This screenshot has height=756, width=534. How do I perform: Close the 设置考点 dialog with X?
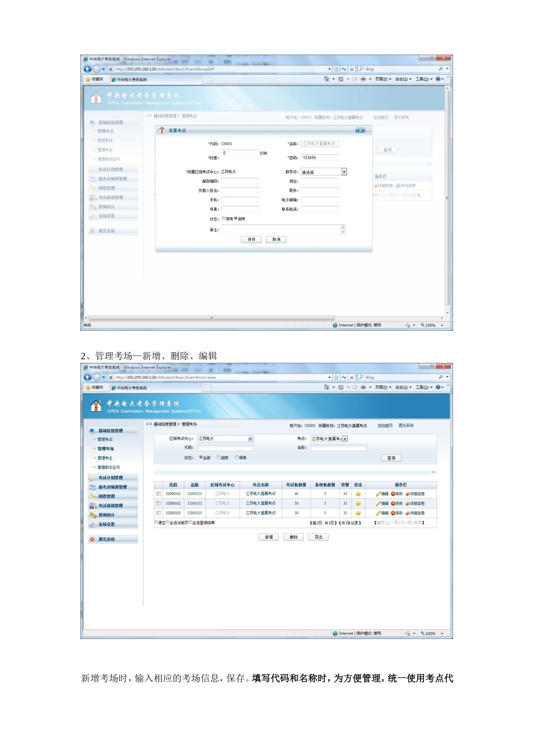click(x=360, y=130)
